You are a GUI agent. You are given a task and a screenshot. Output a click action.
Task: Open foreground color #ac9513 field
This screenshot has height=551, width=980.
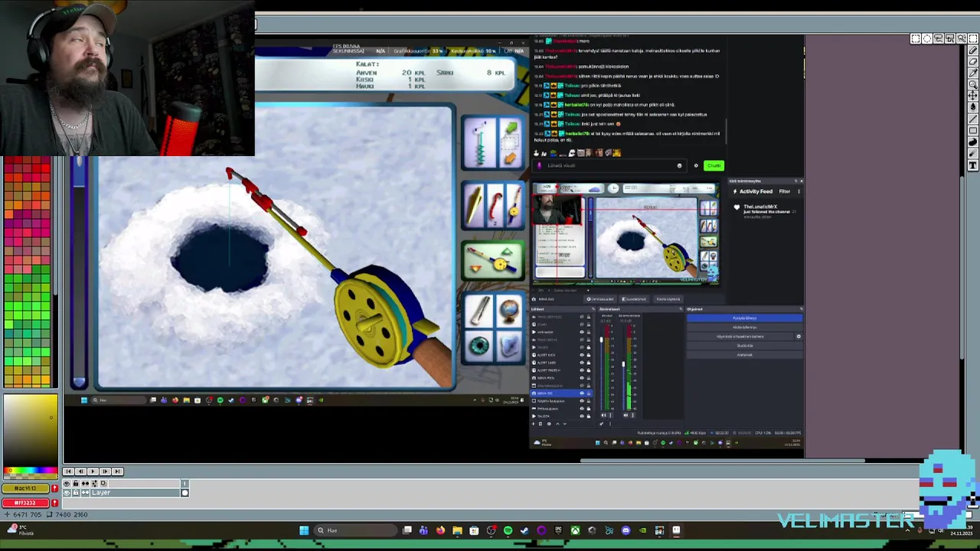[x=25, y=488]
